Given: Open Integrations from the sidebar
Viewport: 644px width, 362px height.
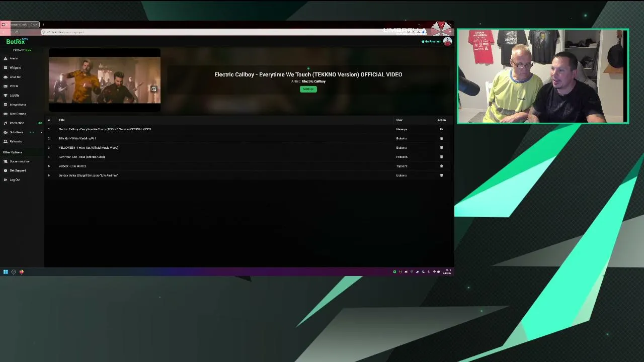Looking at the screenshot, I should click(x=18, y=105).
